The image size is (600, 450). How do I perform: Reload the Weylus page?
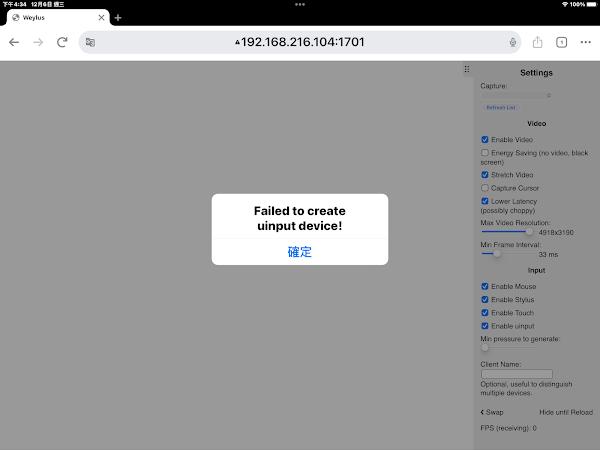[x=62, y=42]
